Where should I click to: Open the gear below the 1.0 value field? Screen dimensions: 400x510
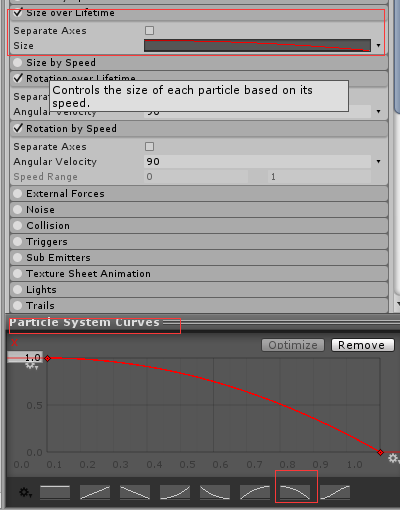tap(32, 366)
